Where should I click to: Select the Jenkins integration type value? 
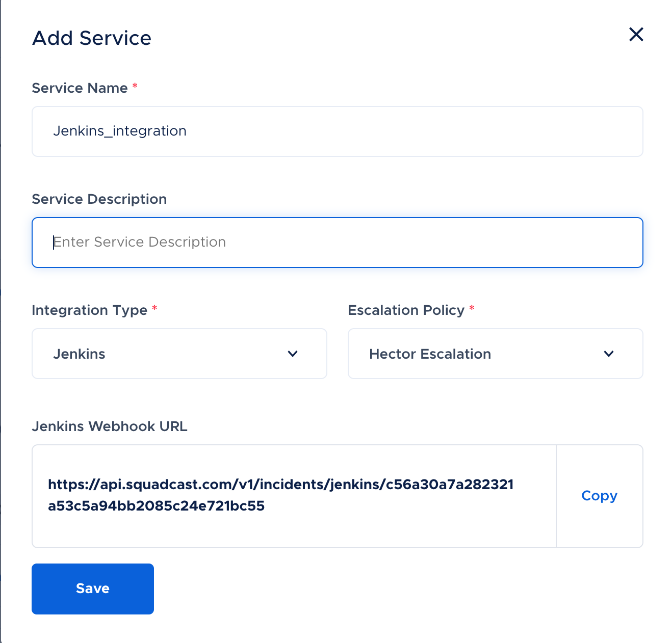tap(79, 354)
